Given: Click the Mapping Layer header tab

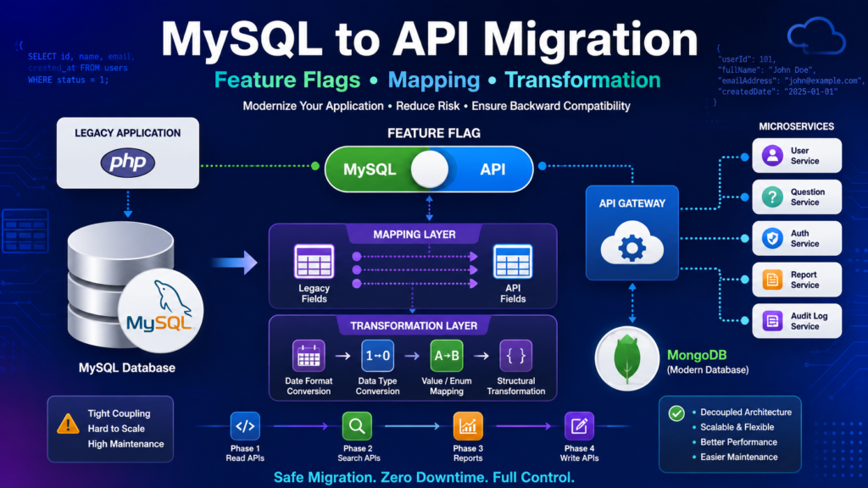Looking at the screenshot, I should 414,235.
